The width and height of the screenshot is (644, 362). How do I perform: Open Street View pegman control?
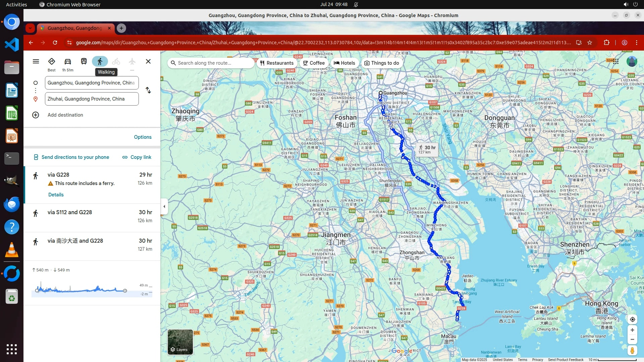(x=632, y=351)
